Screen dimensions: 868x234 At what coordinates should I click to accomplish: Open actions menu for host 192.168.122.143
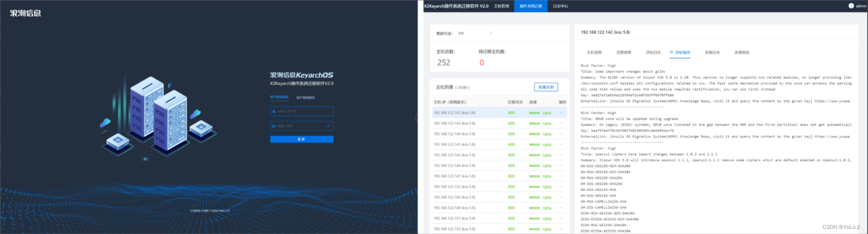click(x=561, y=124)
